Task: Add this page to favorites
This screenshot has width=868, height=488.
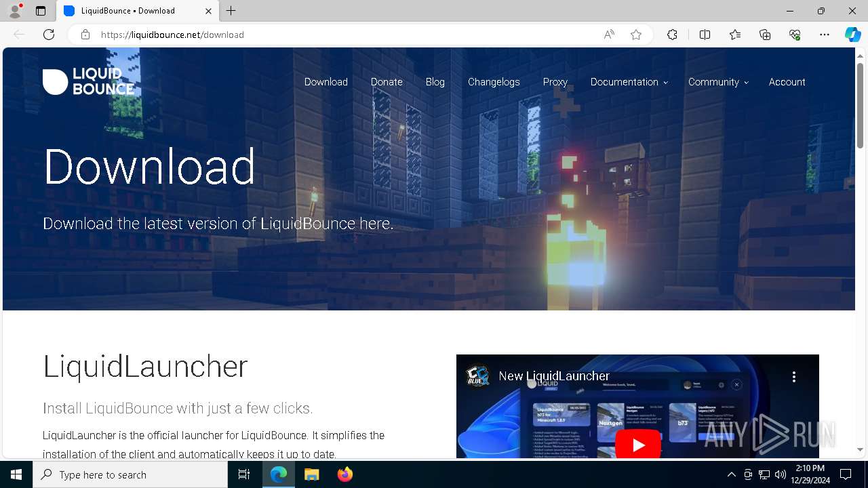Action: click(636, 35)
